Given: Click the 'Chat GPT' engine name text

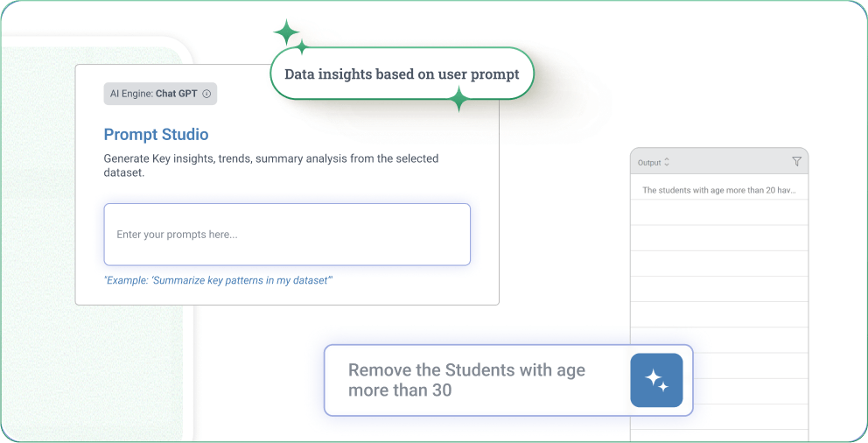Looking at the screenshot, I should pyautogui.click(x=178, y=94).
